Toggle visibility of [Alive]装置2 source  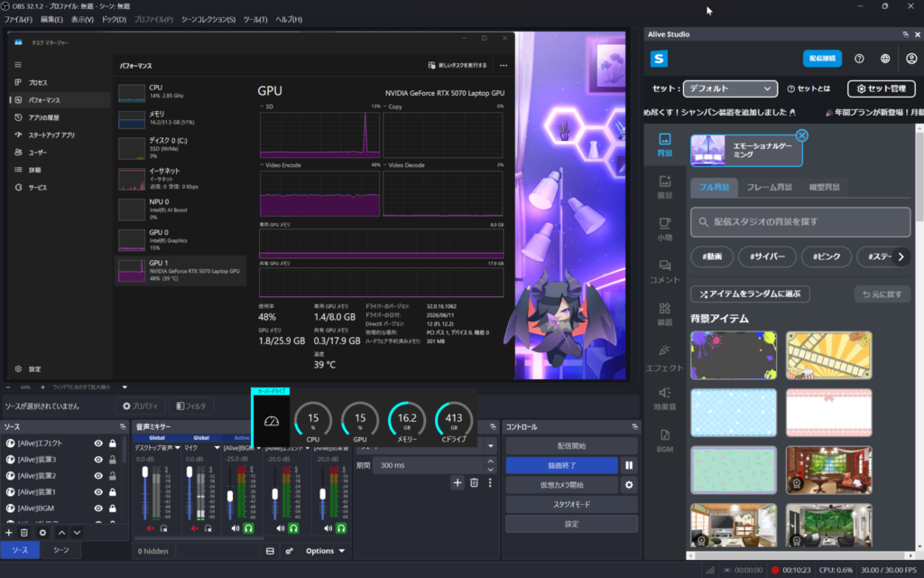(98, 475)
